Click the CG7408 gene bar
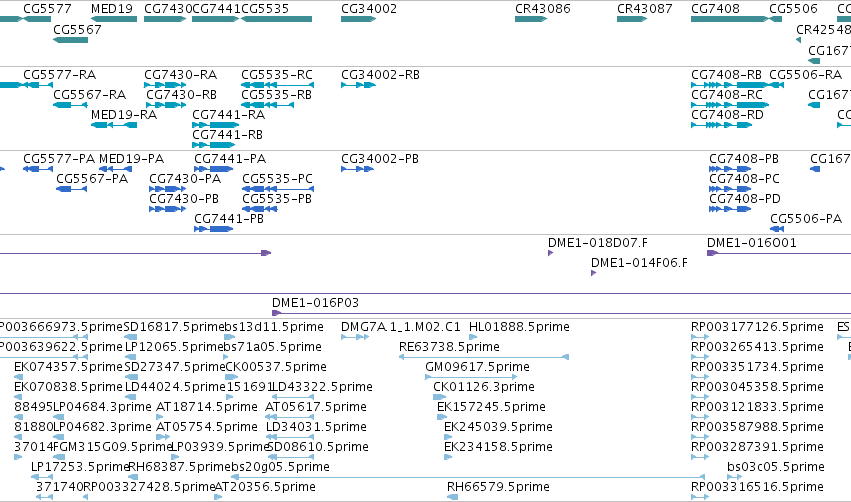The height and width of the screenshot is (502, 851). pos(730,19)
